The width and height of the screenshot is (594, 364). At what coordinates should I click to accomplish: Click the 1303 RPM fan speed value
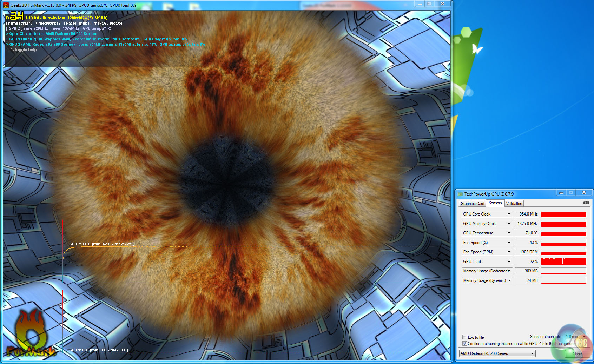tap(527, 252)
